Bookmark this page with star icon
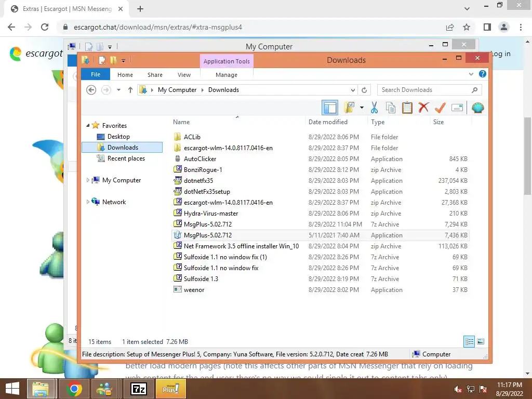 click(x=467, y=27)
